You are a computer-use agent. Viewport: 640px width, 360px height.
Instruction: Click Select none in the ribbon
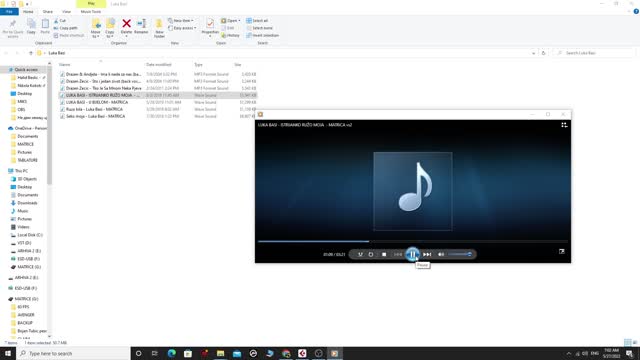[259, 28]
